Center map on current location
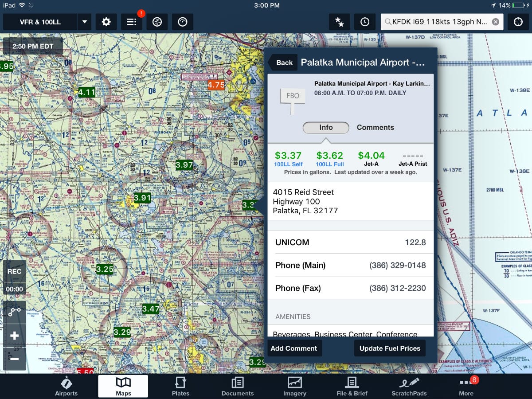Image resolution: width=532 pixels, height=399 pixels. (518, 22)
